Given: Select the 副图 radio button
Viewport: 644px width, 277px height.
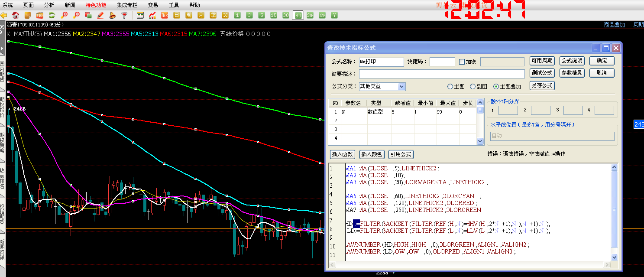Looking at the screenshot, I should [473, 87].
